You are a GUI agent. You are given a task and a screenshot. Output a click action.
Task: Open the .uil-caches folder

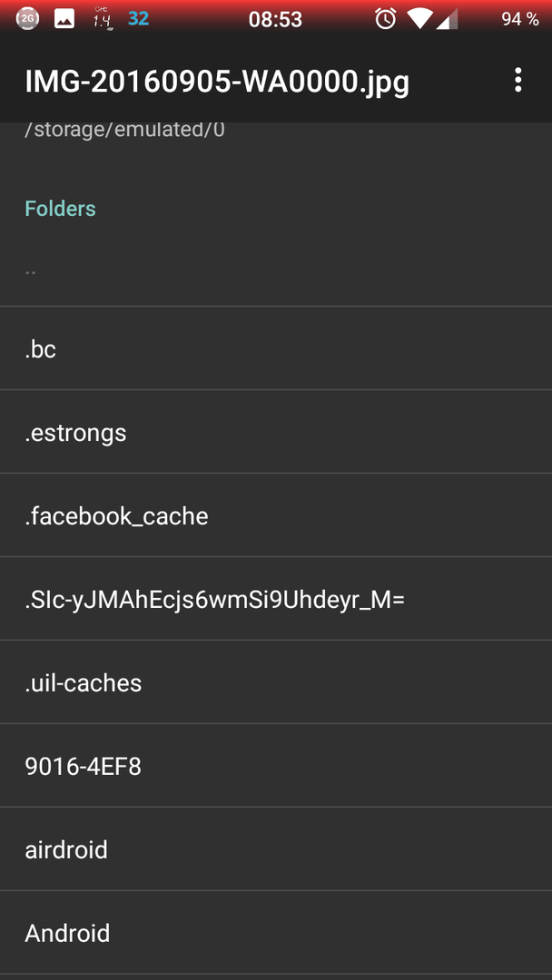click(x=276, y=681)
